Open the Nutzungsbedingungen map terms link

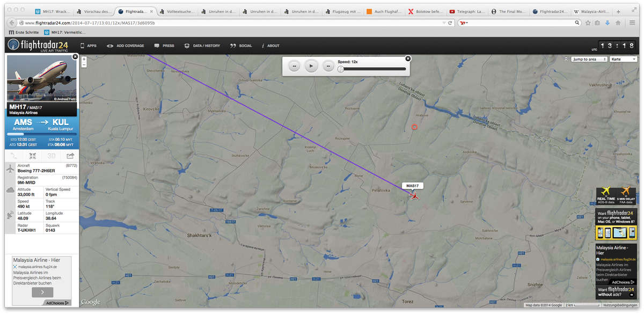(x=621, y=305)
